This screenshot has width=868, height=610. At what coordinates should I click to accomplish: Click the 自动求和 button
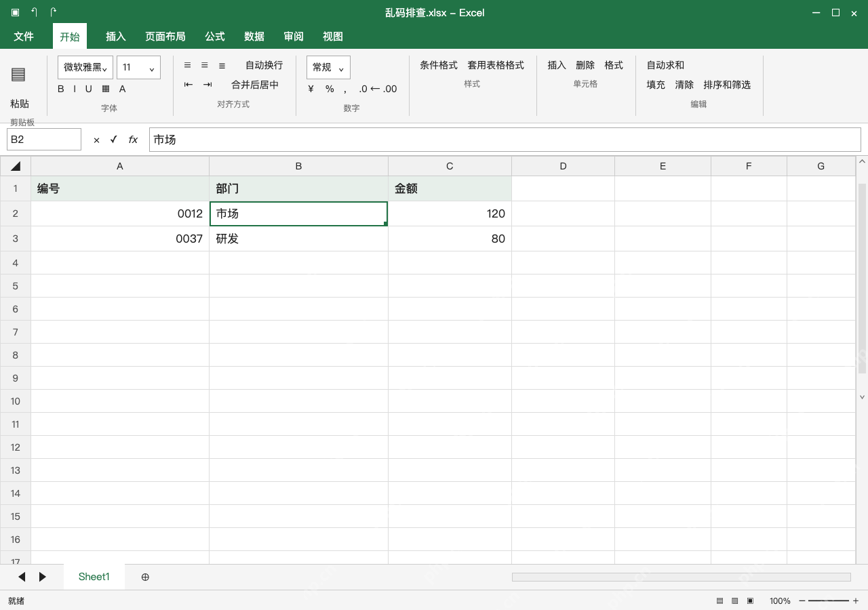click(665, 65)
